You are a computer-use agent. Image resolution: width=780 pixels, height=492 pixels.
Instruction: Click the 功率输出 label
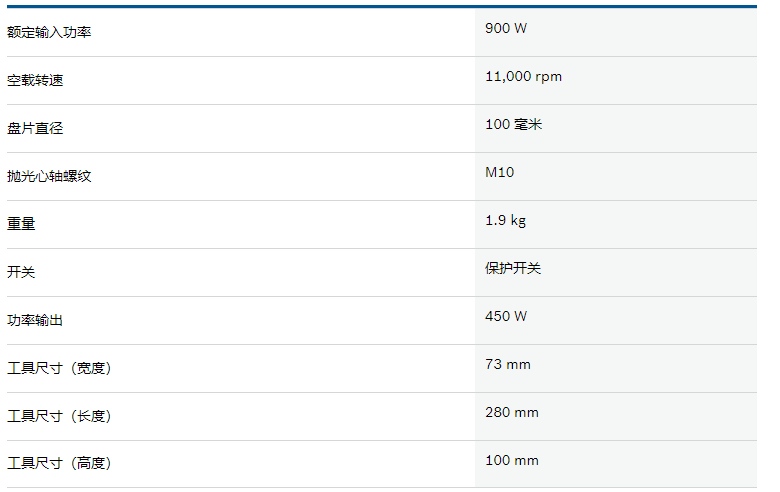pos(35,320)
